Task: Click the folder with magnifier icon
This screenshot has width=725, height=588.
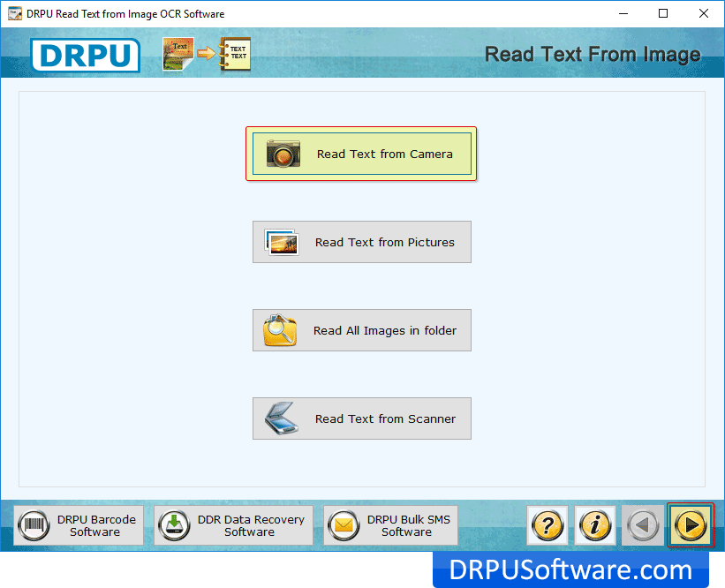Action: (x=280, y=330)
